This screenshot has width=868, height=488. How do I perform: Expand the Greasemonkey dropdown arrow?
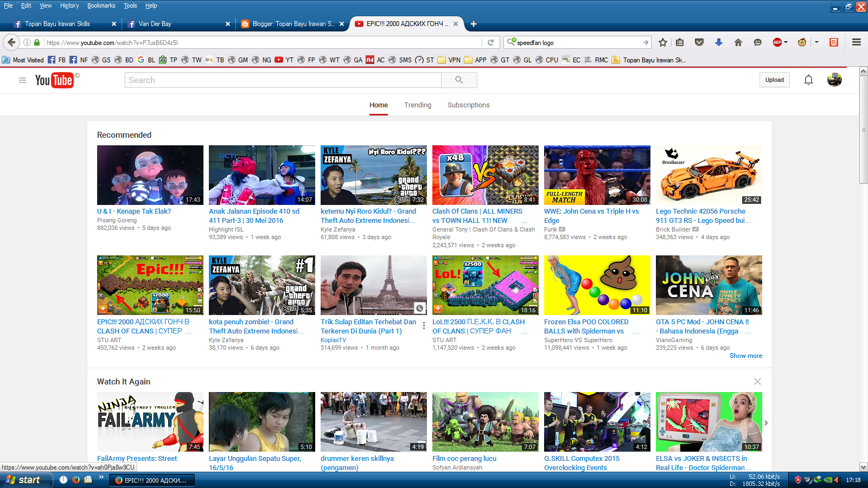coord(816,42)
